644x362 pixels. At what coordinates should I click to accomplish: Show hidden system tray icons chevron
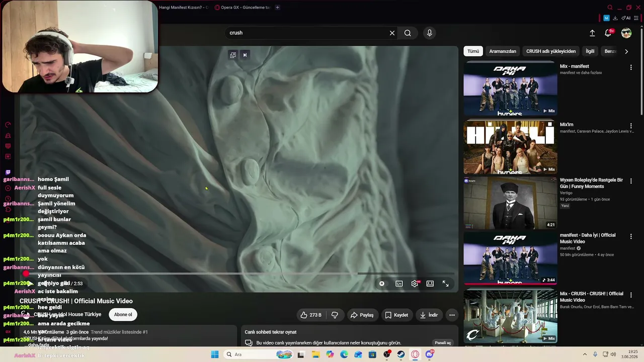pyautogui.click(x=586, y=354)
